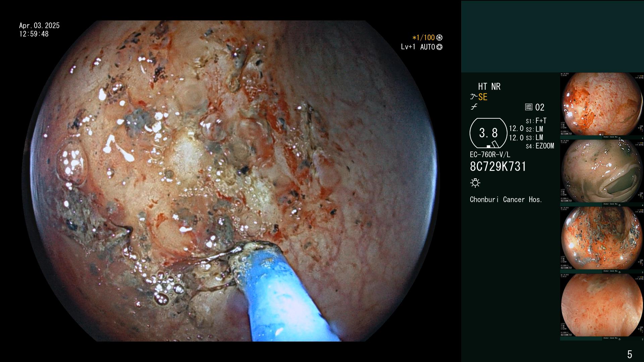The width and height of the screenshot is (644, 362).
Task: Click the serial number 8C729K731
Action: [x=498, y=166]
